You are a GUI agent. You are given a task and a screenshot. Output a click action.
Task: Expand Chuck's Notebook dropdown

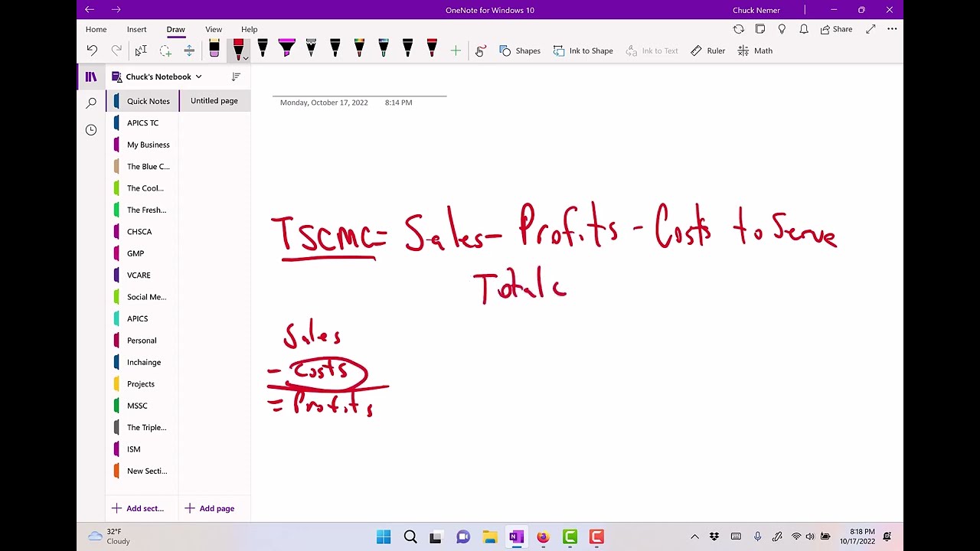(x=198, y=77)
